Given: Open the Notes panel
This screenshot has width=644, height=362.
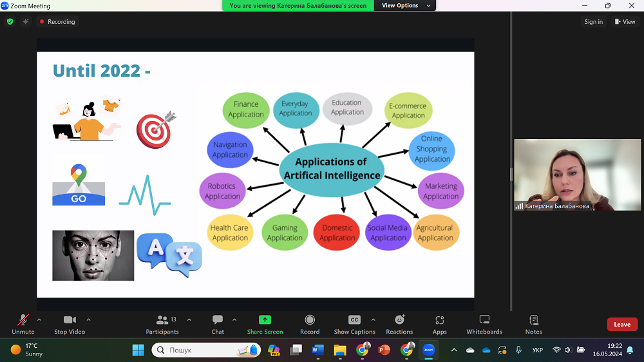Looking at the screenshot, I should point(533,324).
